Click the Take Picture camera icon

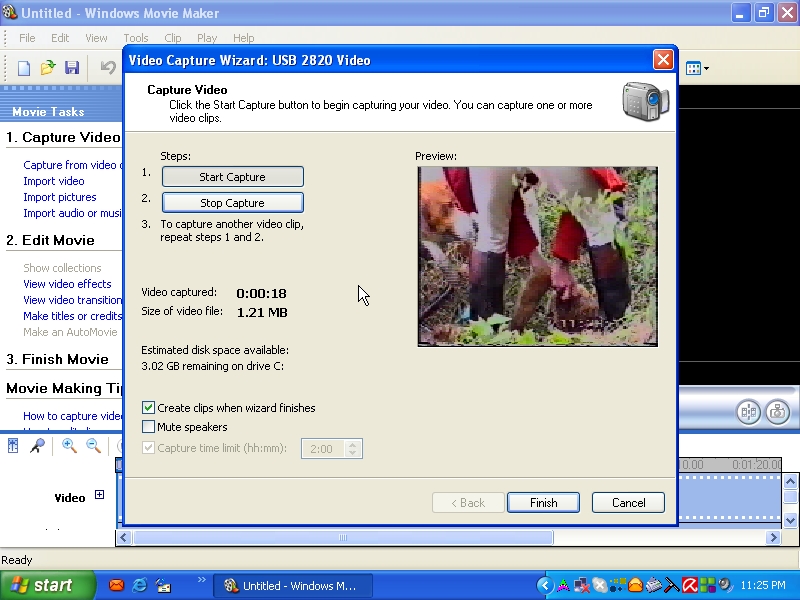tap(777, 411)
